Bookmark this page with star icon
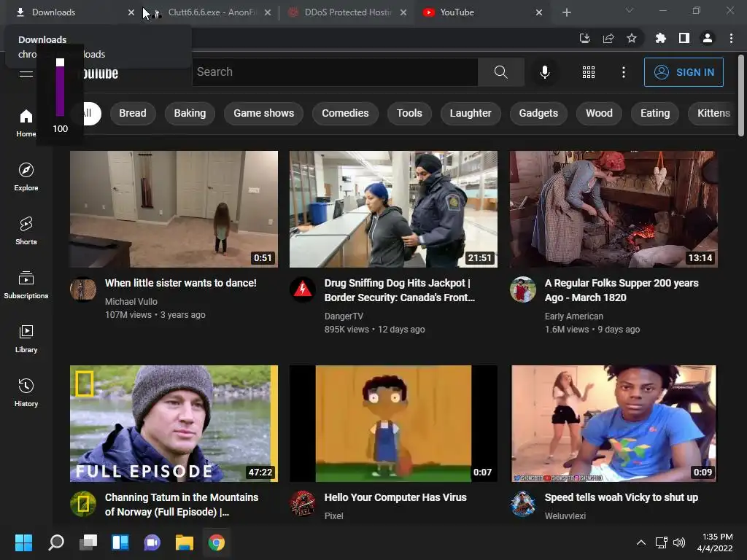Image resolution: width=747 pixels, height=560 pixels. (x=632, y=38)
